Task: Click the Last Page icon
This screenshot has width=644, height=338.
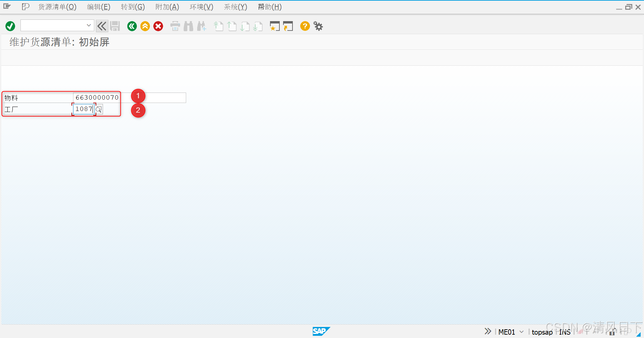Action: [x=258, y=26]
